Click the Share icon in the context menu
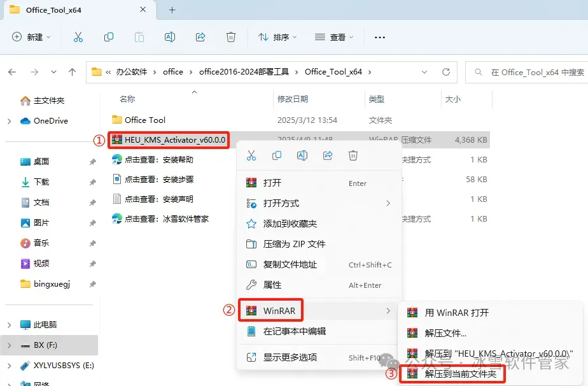This screenshot has height=386, width=588. coord(328,155)
